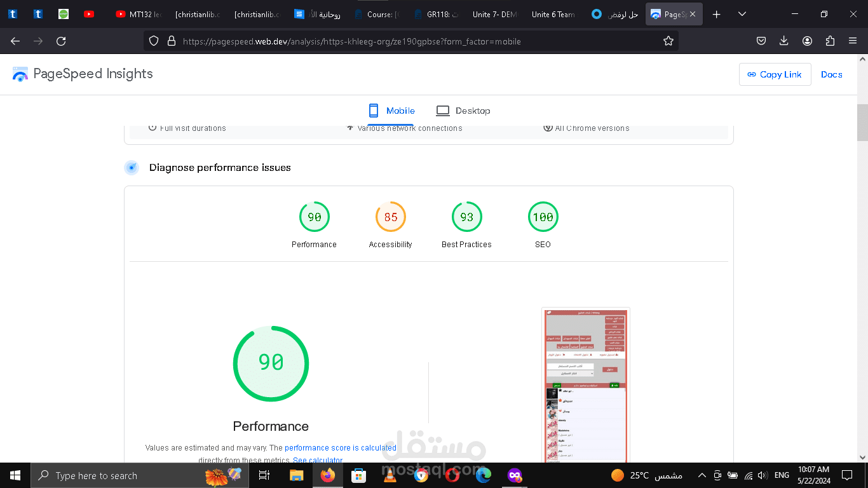Click the page vertical scrollbar thumb
This screenshot has width=868, height=488.
coord(862,123)
